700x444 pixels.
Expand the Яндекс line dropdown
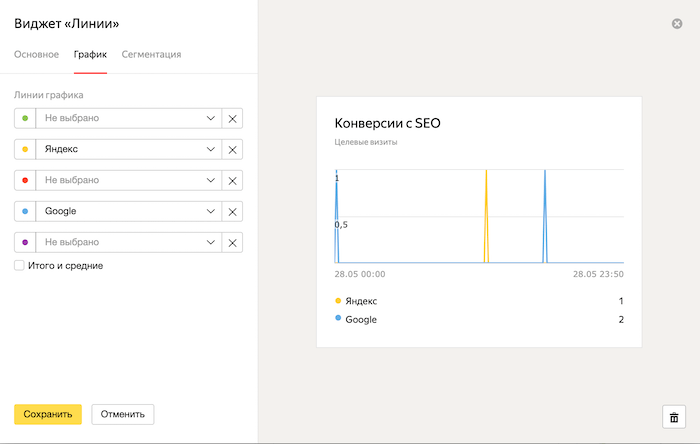(211, 149)
